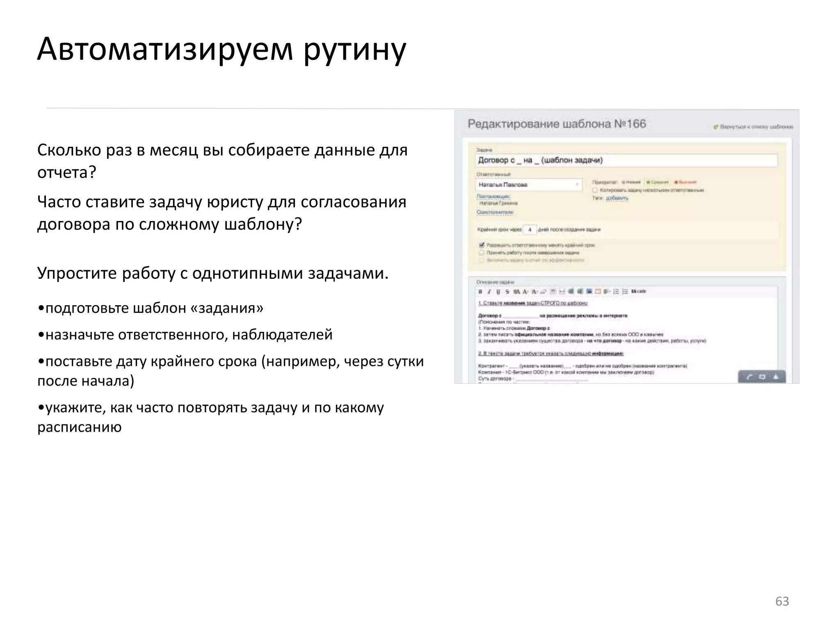Click the deadline days field showing 4
Image resolution: width=840 pixels, height=630 pixels.
tap(530, 230)
